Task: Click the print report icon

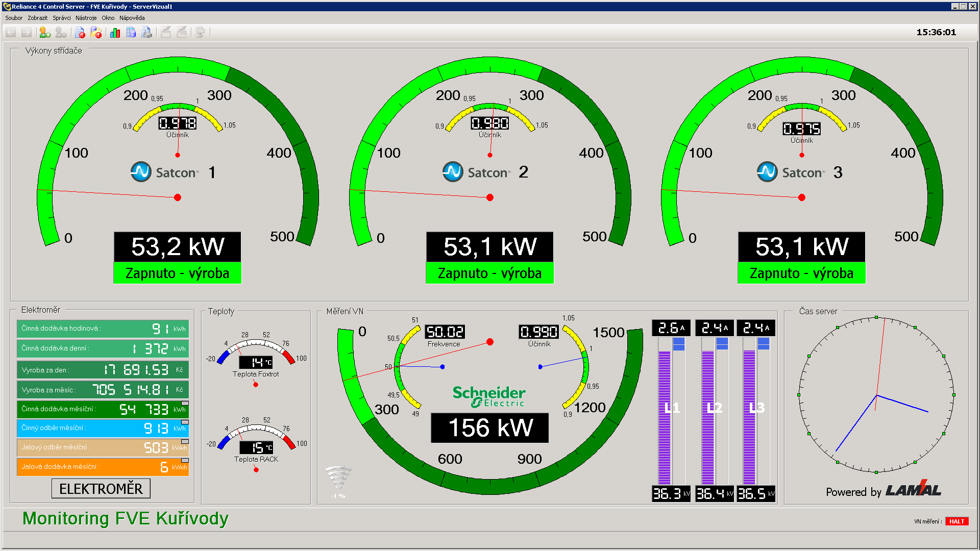Action: point(147,33)
